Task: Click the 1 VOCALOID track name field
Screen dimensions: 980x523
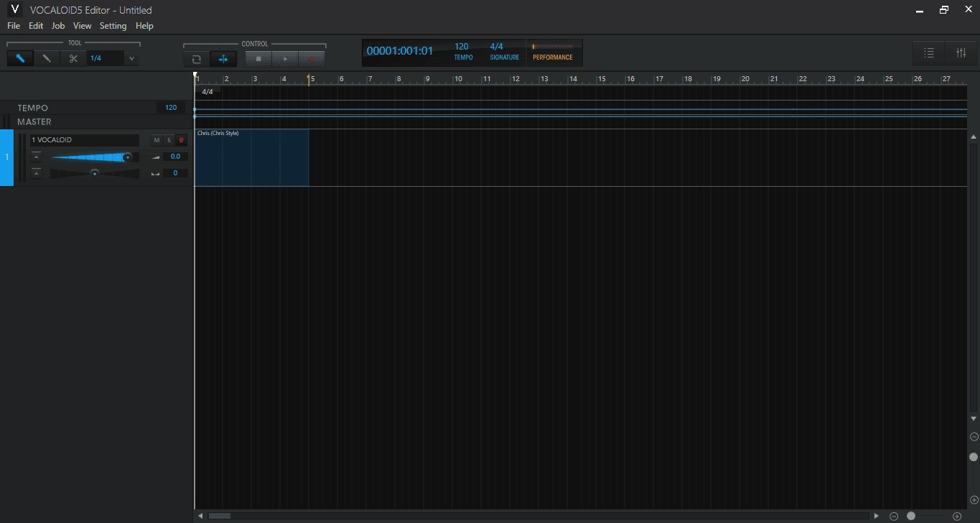Action: pos(84,140)
